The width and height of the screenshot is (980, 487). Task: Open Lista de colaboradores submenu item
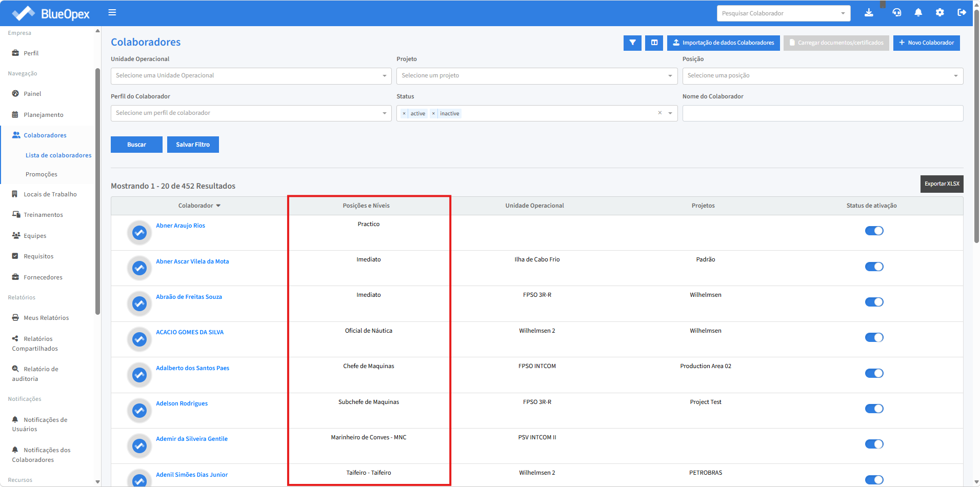coord(58,155)
